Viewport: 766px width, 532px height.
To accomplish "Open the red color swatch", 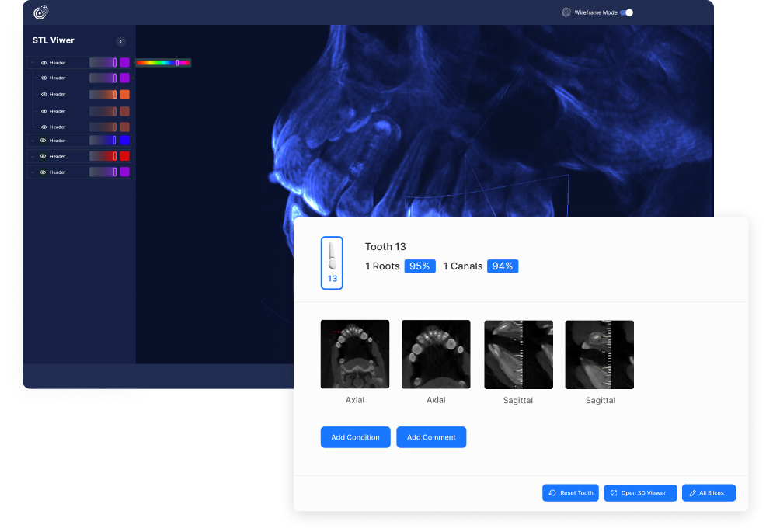I will pyautogui.click(x=124, y=156).
